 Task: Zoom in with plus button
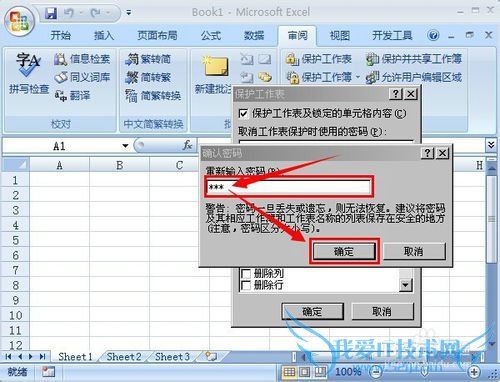tap(474, 371)
